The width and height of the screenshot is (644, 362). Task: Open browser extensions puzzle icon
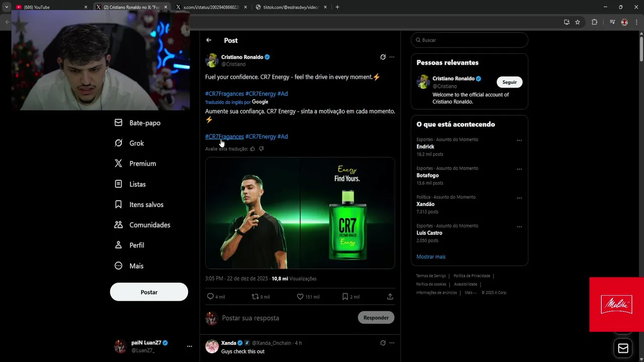(x=594, y=22)
